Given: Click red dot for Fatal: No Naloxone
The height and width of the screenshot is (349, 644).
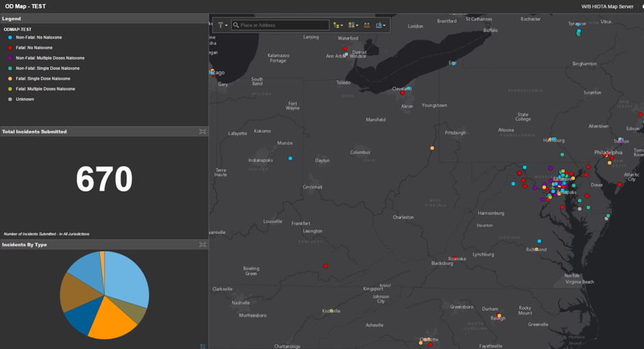Looking at the screenshot, I should [x=10, y=48].
